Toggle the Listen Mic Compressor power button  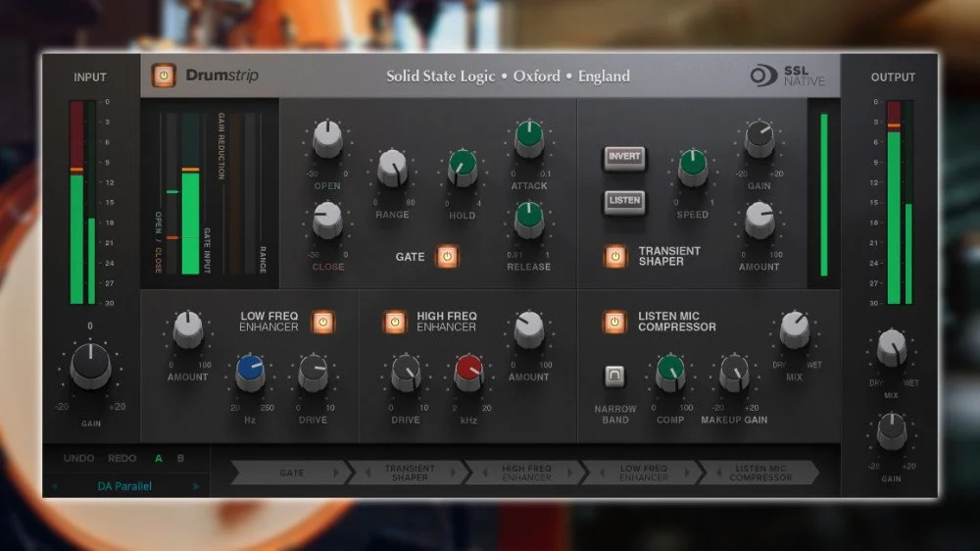coord(614,322)
